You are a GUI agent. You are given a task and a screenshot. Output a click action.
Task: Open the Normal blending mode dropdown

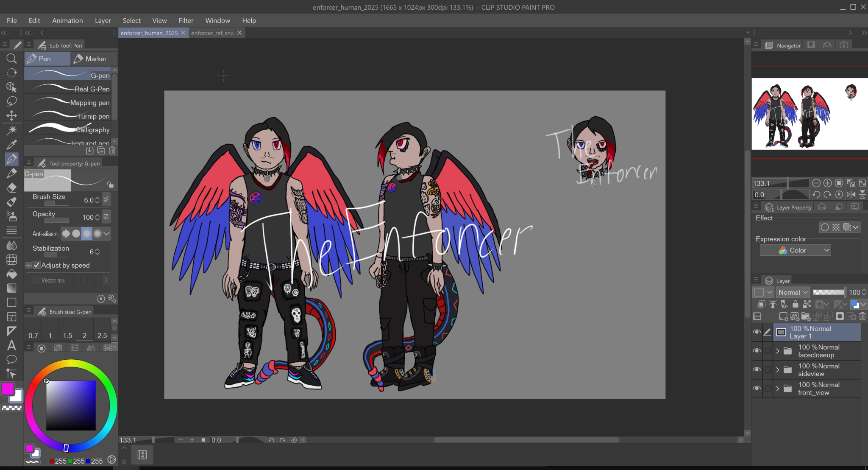[793, 292]
